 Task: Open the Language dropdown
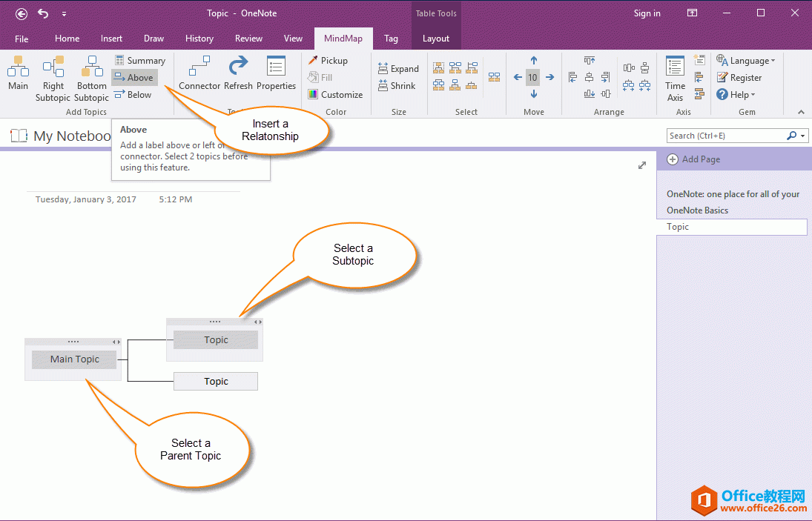[747, 60]
